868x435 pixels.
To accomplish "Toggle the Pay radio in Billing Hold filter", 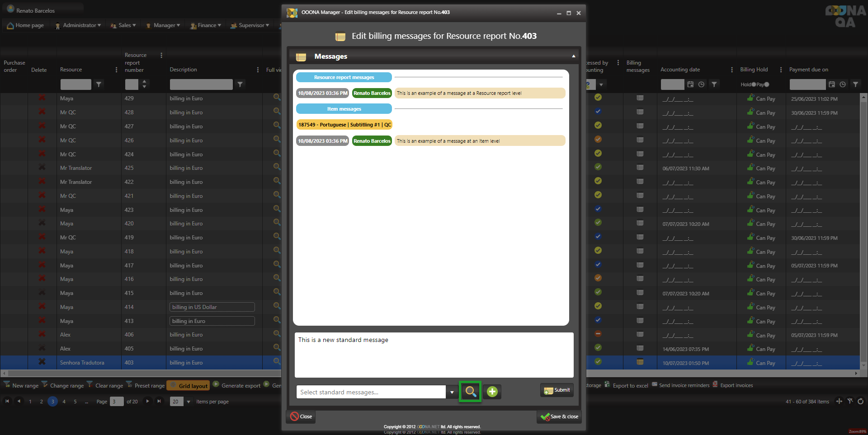I will (x=767, y=84).
